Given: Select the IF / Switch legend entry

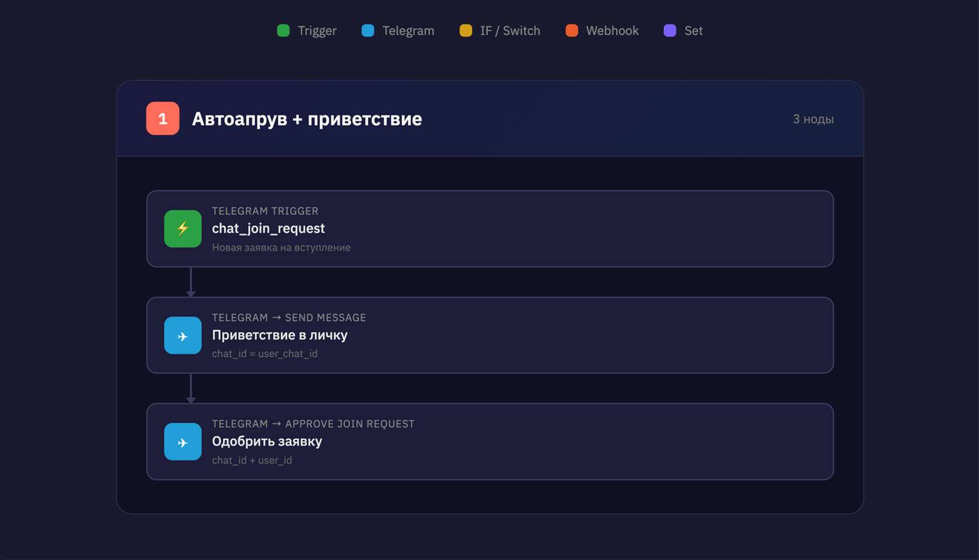Looking at the screenshot, I should (499, 30).
